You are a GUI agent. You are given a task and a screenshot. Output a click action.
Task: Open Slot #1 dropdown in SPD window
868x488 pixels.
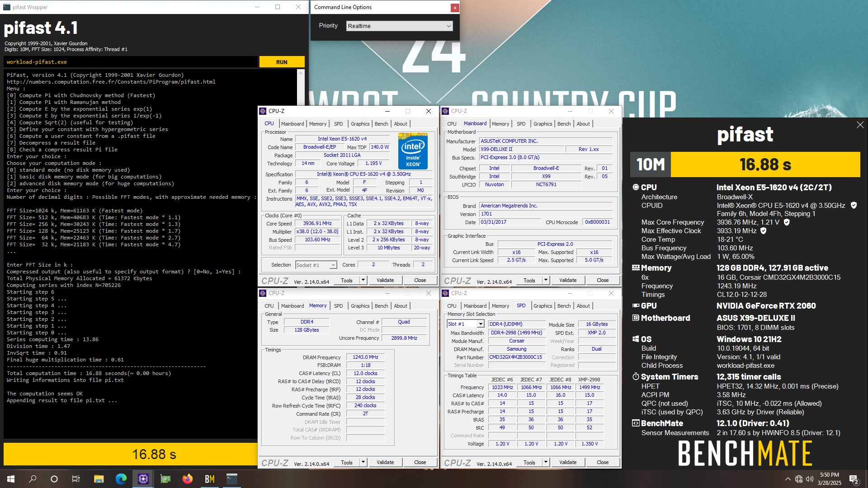pos(466,324)
